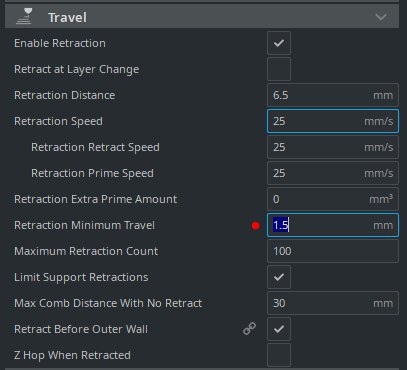This screenshot has height=370, width=407.
Task: Click the Retraction Distance setting label
Action: point(65,95)
